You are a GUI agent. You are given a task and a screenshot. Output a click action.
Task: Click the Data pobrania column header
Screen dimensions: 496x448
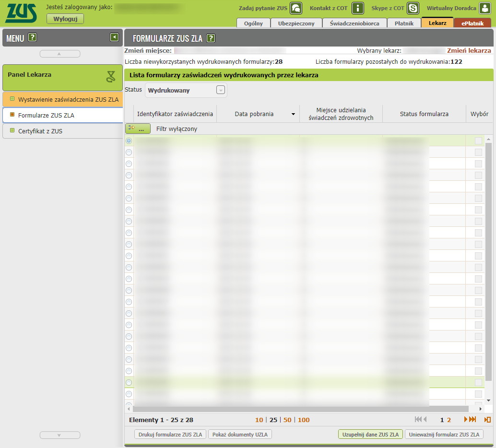[258, 114]
